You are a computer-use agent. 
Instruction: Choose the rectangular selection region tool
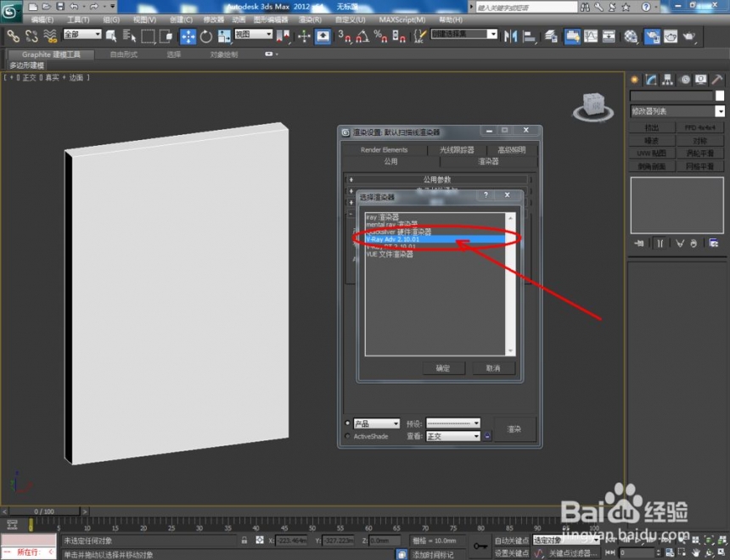[148, 36]
